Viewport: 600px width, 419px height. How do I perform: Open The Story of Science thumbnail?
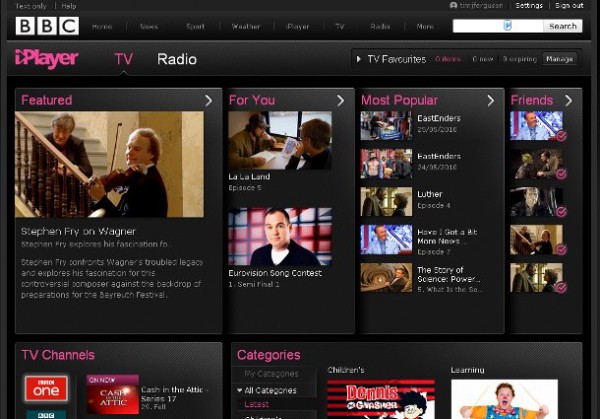[386, 277]
